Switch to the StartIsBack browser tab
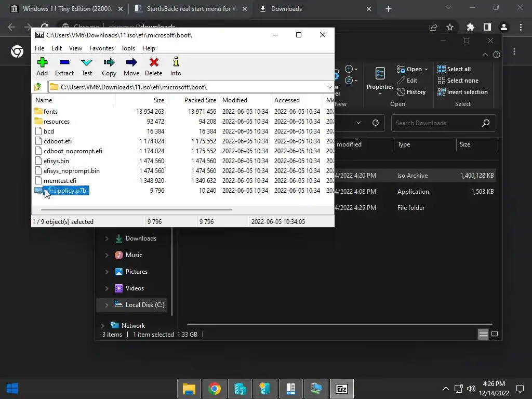The height and width of the screenshot is (399, 532). [191, 9]
